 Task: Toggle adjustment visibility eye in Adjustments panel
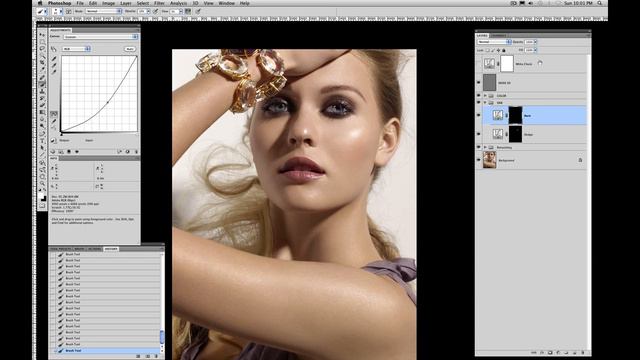[77, 151]
